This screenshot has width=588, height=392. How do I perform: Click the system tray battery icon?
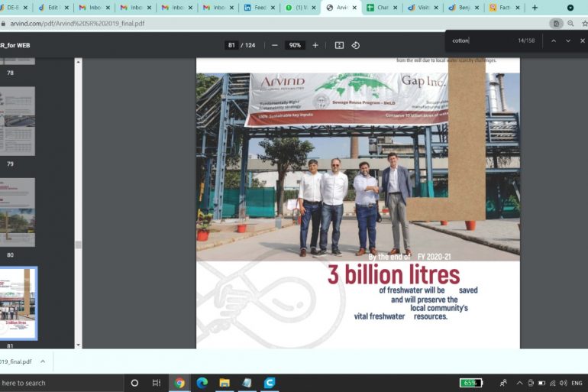541,383
